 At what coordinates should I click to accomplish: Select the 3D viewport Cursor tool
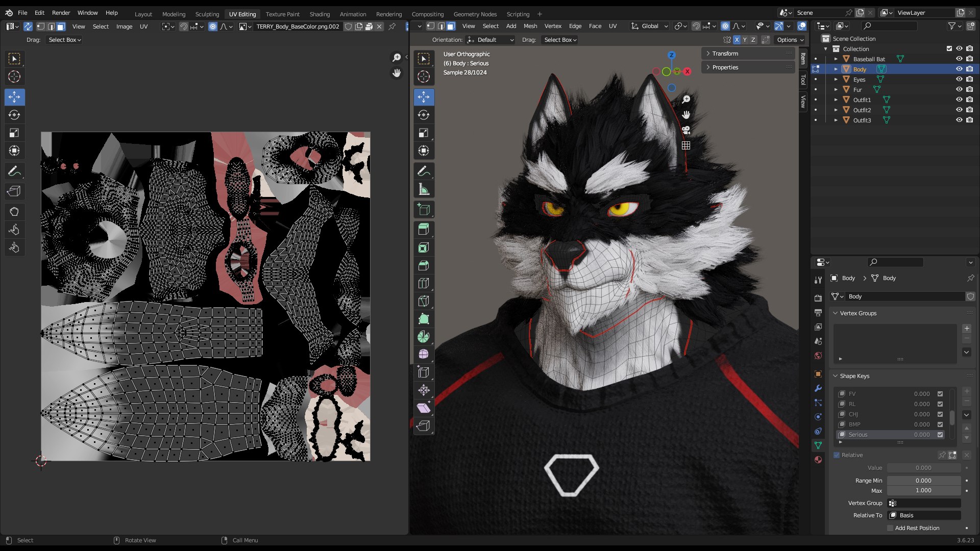(x=424, y=77)
